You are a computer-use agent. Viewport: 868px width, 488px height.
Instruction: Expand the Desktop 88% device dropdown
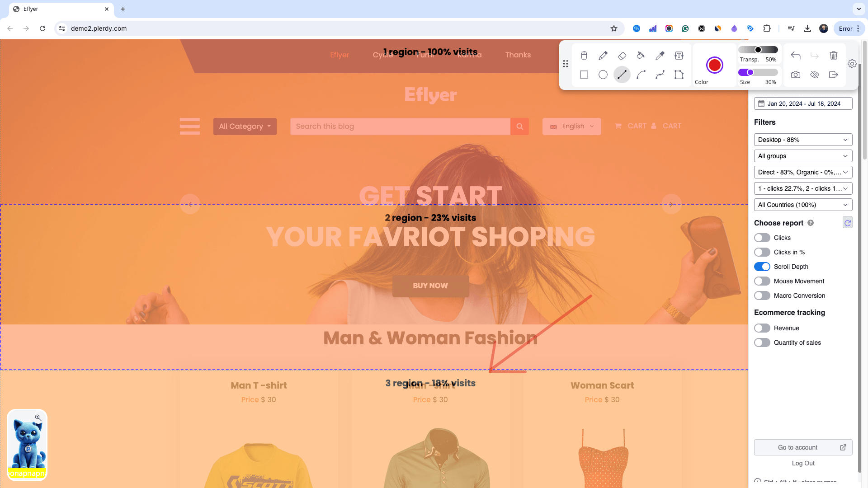click(802, 140)
